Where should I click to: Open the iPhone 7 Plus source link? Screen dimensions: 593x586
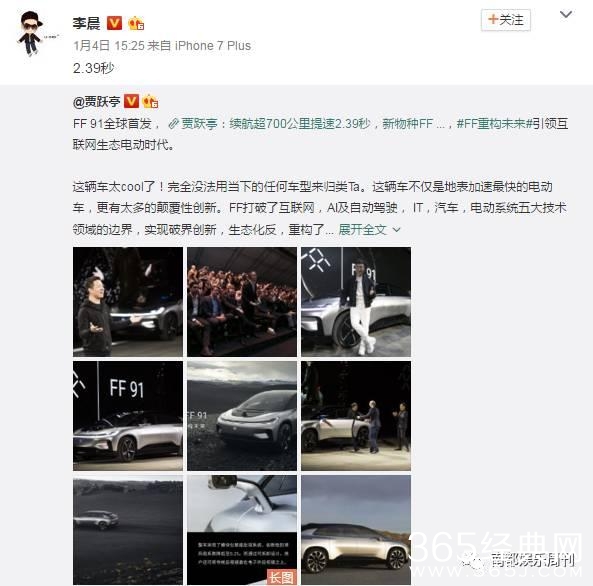point(213,46)
